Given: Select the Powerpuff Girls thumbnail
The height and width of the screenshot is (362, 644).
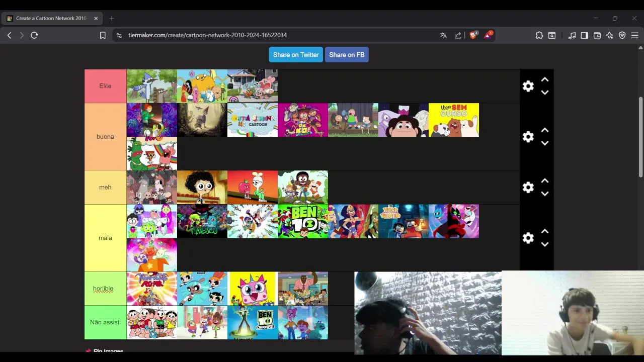Looking at the screenshot, I should tap(202, 289).
